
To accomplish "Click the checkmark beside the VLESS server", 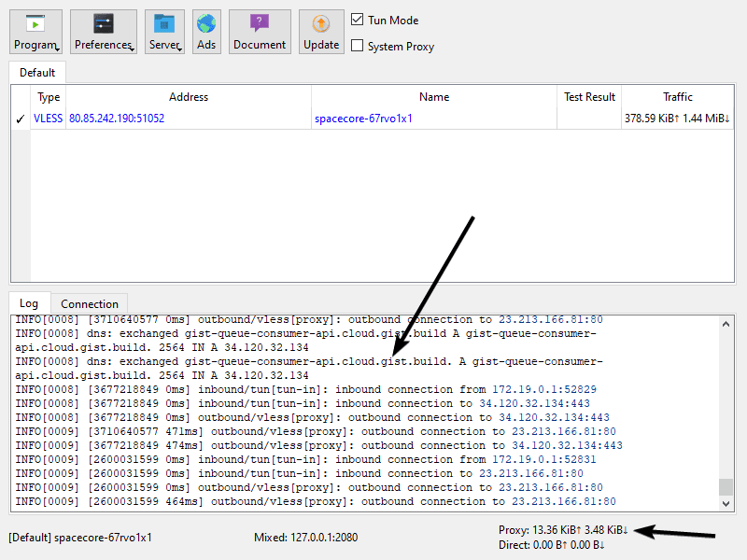I will coord(21,119).
